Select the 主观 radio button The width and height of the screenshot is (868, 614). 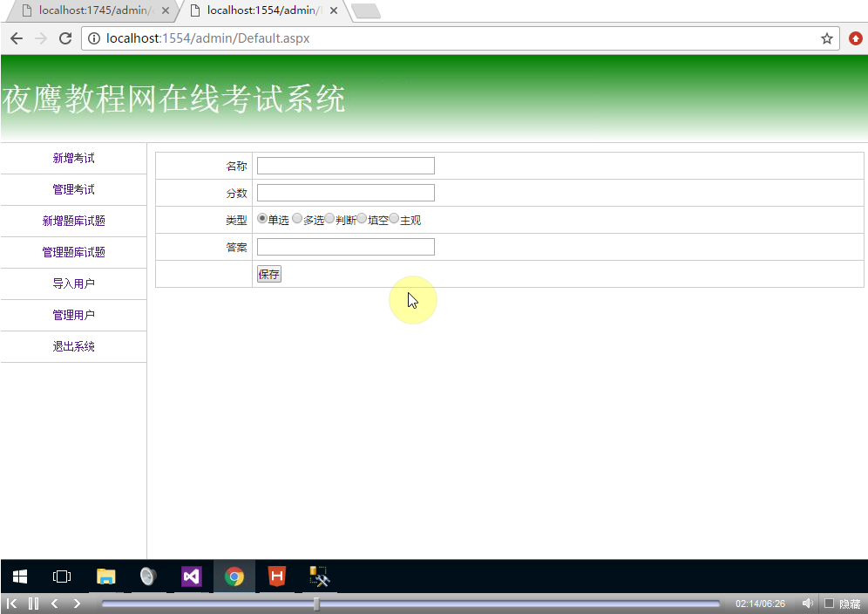394,218
